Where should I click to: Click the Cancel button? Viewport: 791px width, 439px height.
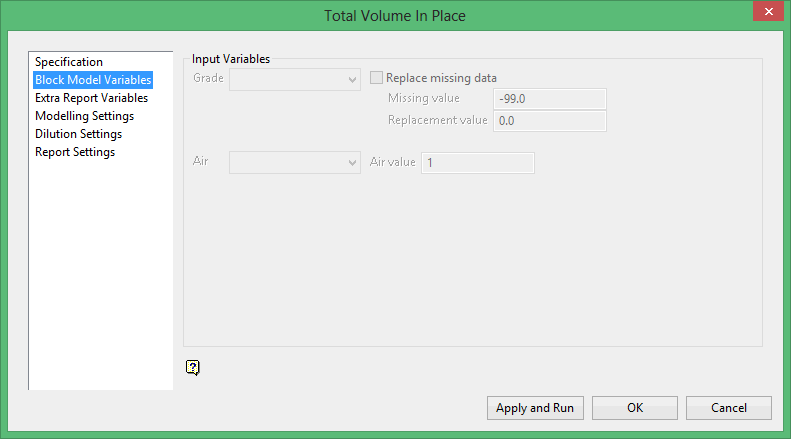click(x=728, y=408)
